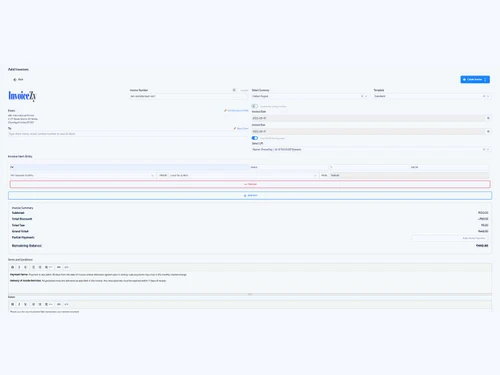Click the resize handle below Terms editor
Image resolution: width=500 pixels, height=375 pixels.
(250, 294)
